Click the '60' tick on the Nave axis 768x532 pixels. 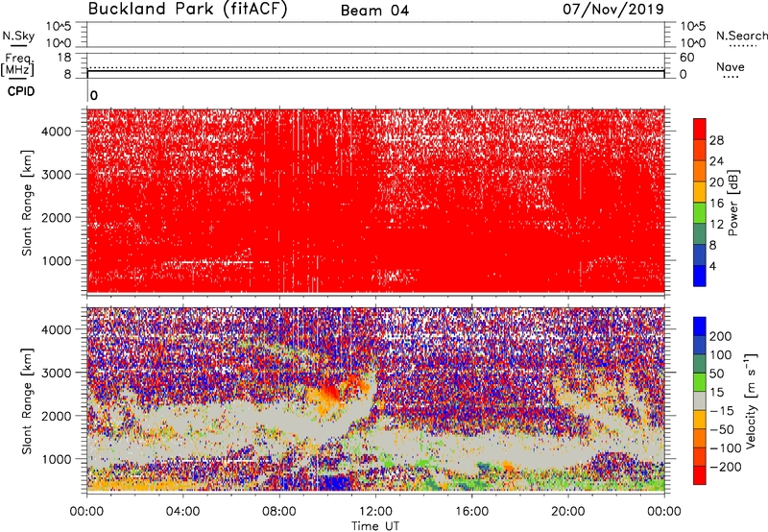click(686, 58)
